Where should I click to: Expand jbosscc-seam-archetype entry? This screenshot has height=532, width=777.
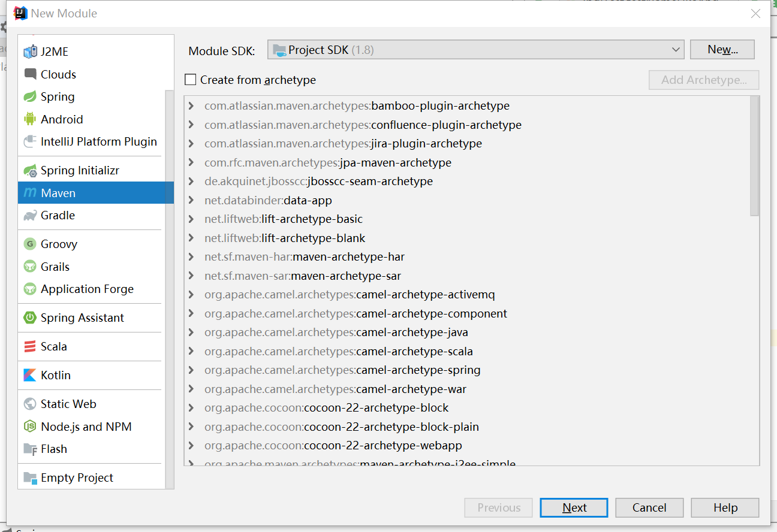point(191,182)
